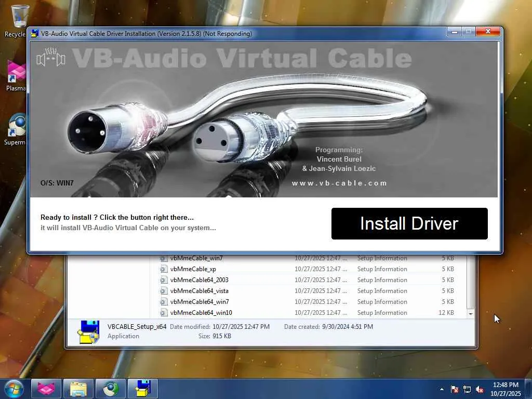
Task: Click the installer title bar icon
Action: 35,33
